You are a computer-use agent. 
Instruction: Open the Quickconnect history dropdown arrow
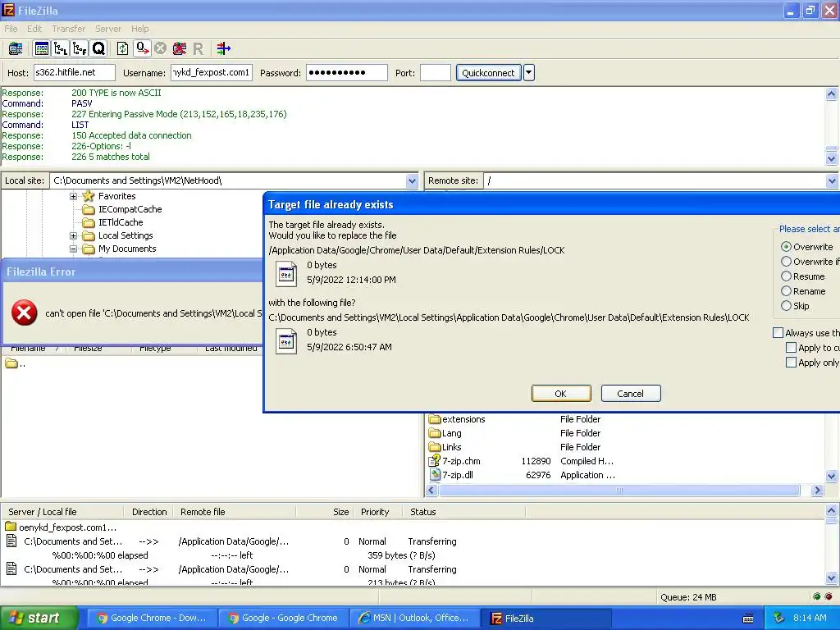pos(529,72)
